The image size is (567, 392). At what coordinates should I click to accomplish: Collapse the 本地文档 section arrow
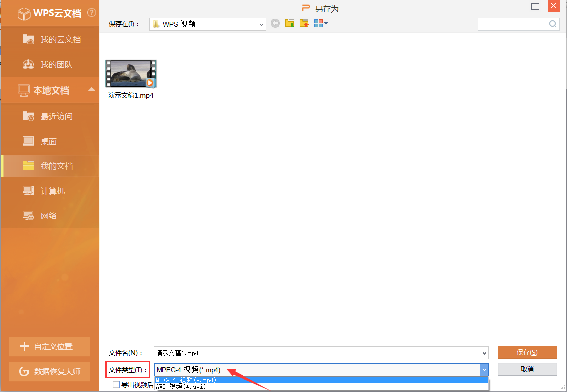point(92,90)
